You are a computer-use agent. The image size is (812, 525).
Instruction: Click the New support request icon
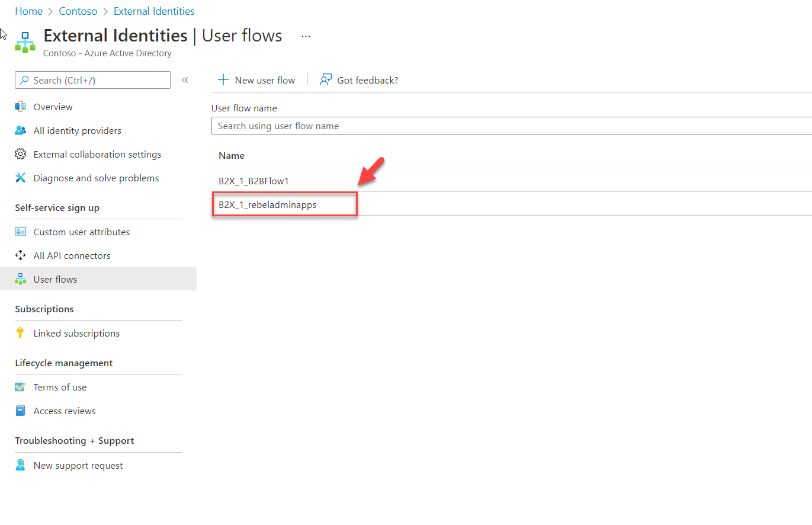point(21,465)
